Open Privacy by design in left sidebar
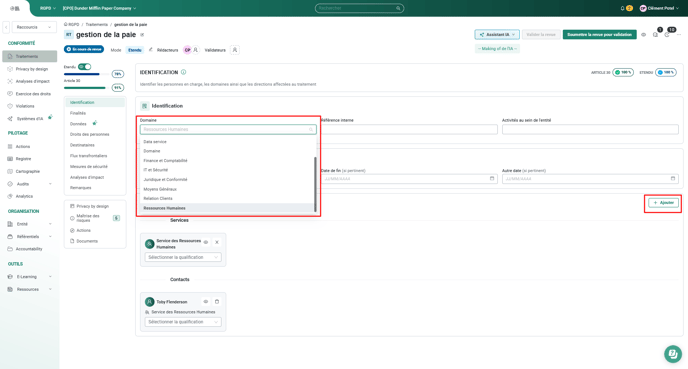 [x=29, y=69]
